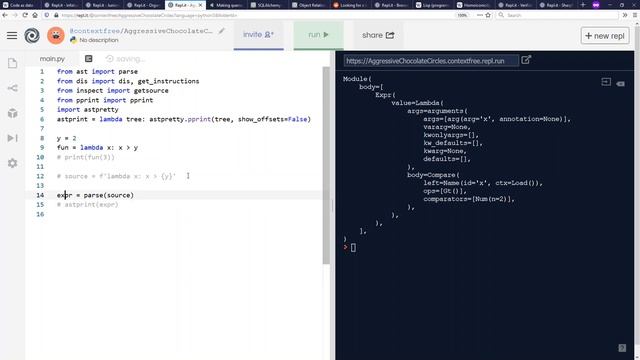
Task: Click the saving history status indicator
Action: coord(125,59)
